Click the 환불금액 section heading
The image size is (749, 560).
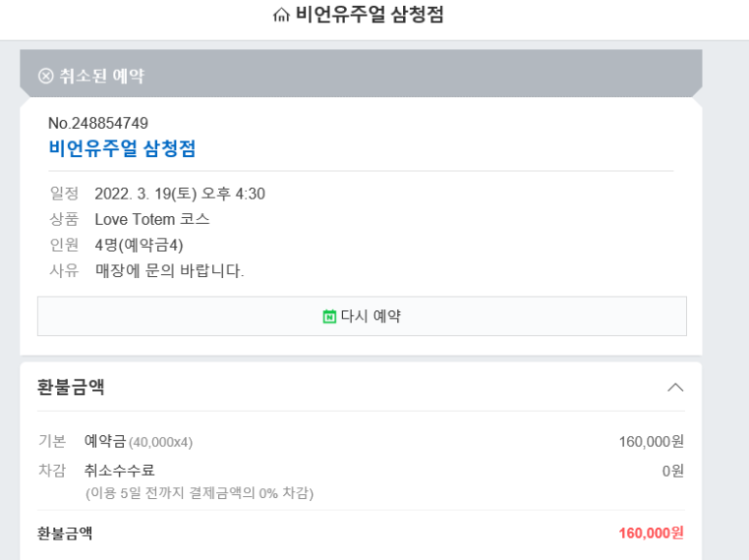71,388
